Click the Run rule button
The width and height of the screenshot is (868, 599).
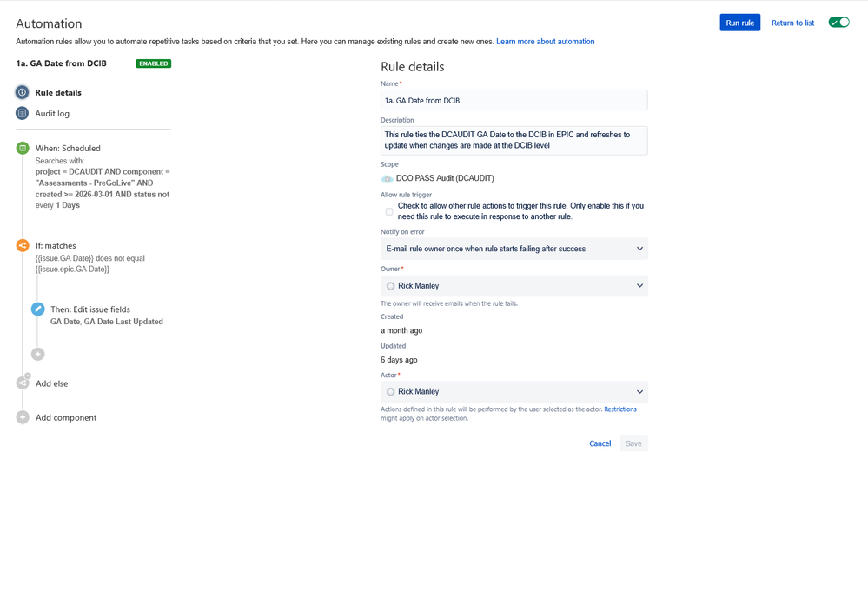[x=740, y=23]
